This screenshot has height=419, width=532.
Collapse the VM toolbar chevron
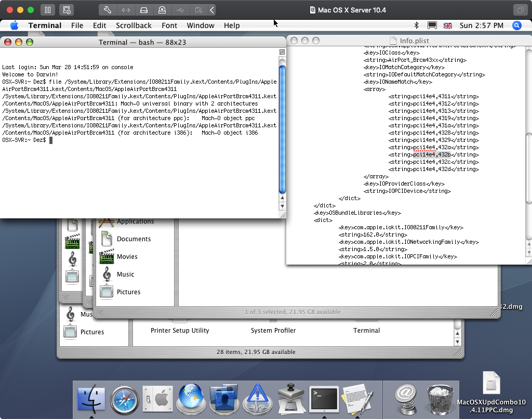coord(212,10)
